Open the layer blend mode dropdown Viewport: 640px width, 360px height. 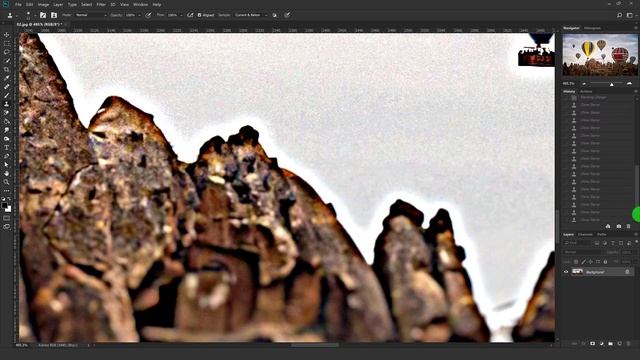(582, 252)
